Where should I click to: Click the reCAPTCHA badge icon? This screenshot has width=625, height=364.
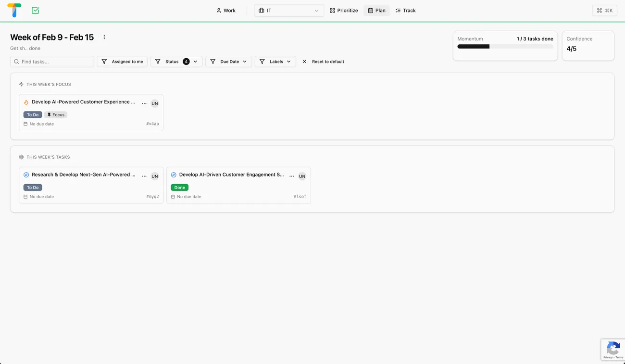click(612, 348)
